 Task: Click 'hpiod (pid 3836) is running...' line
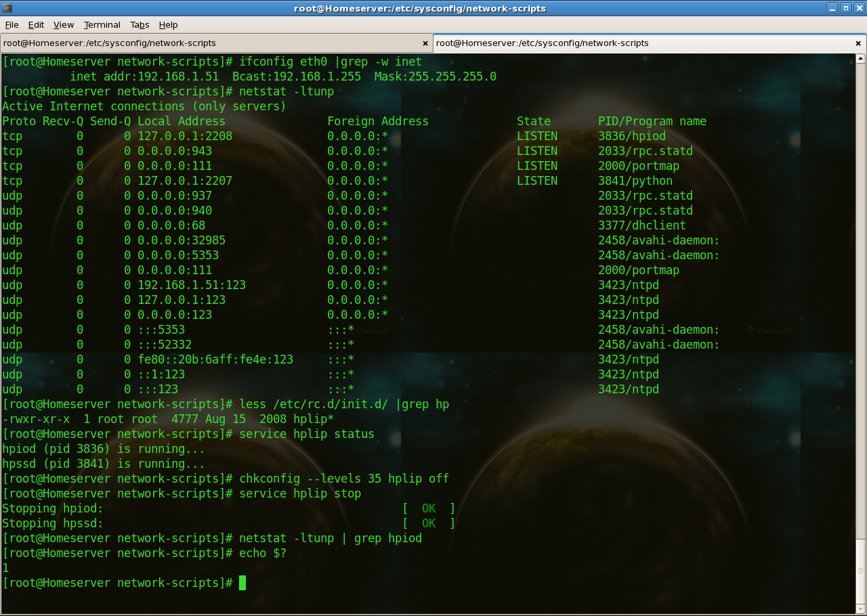point(104,449)
